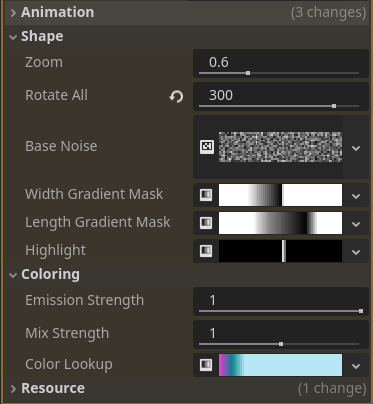Click the Highlight gradient texture icon
The image size is (373, 404).
tap(206, 251)
